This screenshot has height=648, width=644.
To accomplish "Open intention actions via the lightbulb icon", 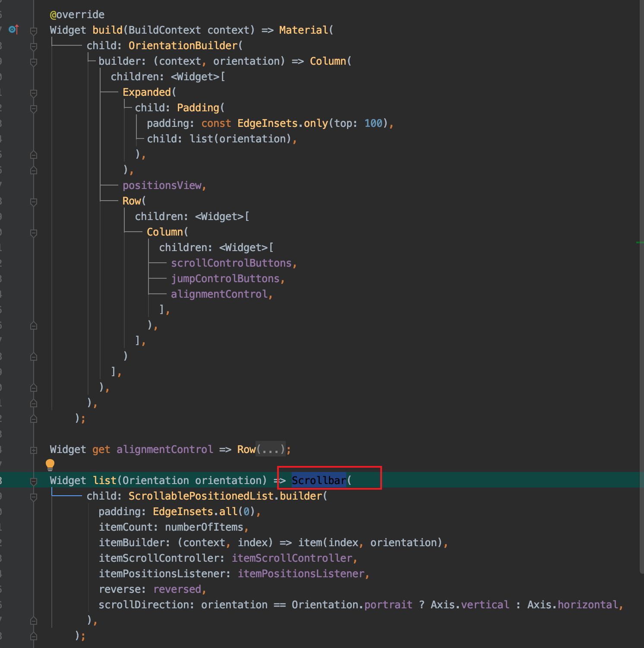I will (51, 465).
